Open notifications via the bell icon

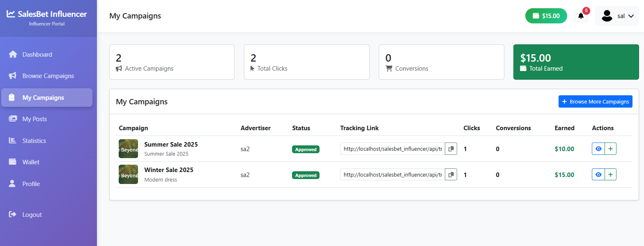tap(581, 16)
